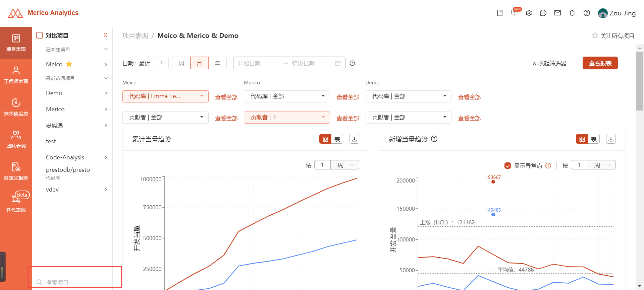Viewport: 644px width, 290px height.
Task: Open Demo 贡献者 全部 dropdown
Action: (408, 118)
